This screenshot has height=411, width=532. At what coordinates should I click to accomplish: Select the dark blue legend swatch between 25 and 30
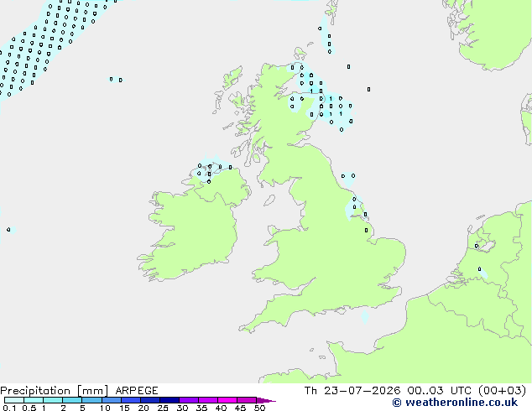tap(170, 400)
